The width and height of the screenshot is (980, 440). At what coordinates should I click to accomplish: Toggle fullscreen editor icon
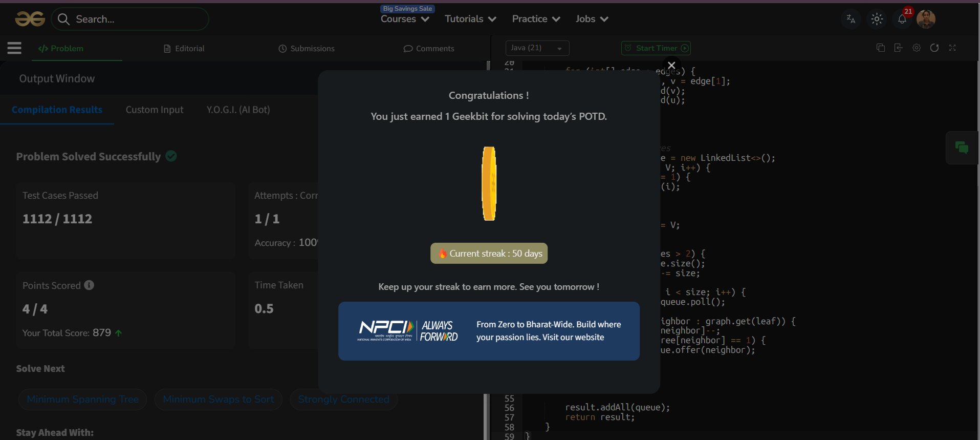[952, 48]
